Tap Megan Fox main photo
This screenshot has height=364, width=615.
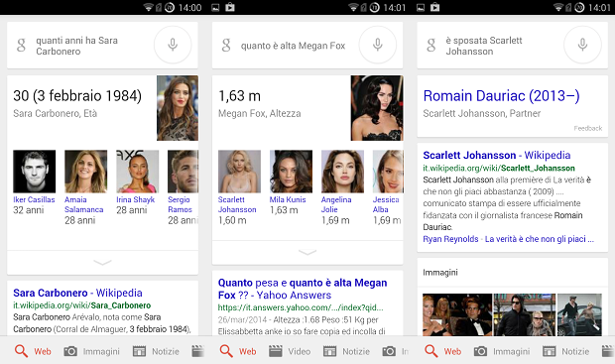click(377, 108)
